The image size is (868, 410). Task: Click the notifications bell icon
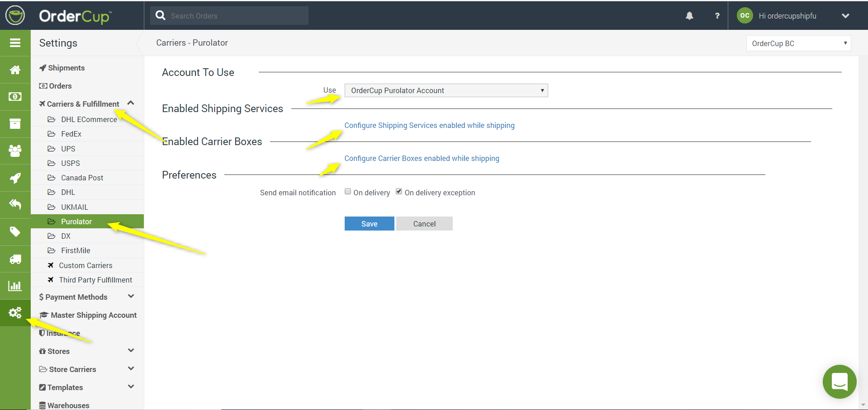[689, 16]
